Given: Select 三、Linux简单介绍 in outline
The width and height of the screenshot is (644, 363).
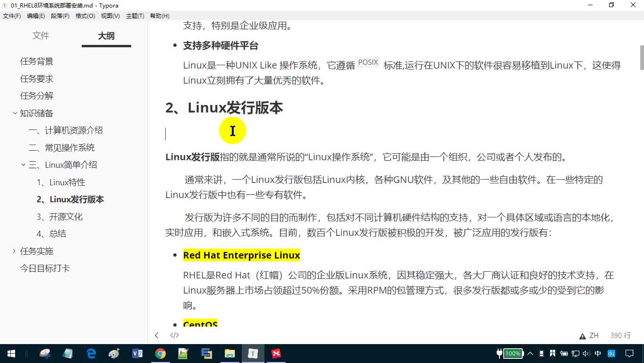Looking at the screenshot, I should tap(63, 165).
